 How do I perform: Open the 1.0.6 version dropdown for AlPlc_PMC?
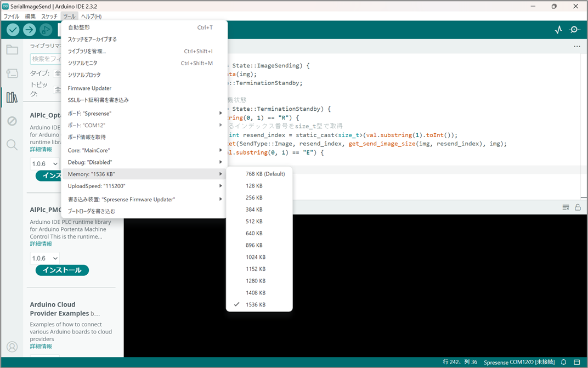(44, 258)
